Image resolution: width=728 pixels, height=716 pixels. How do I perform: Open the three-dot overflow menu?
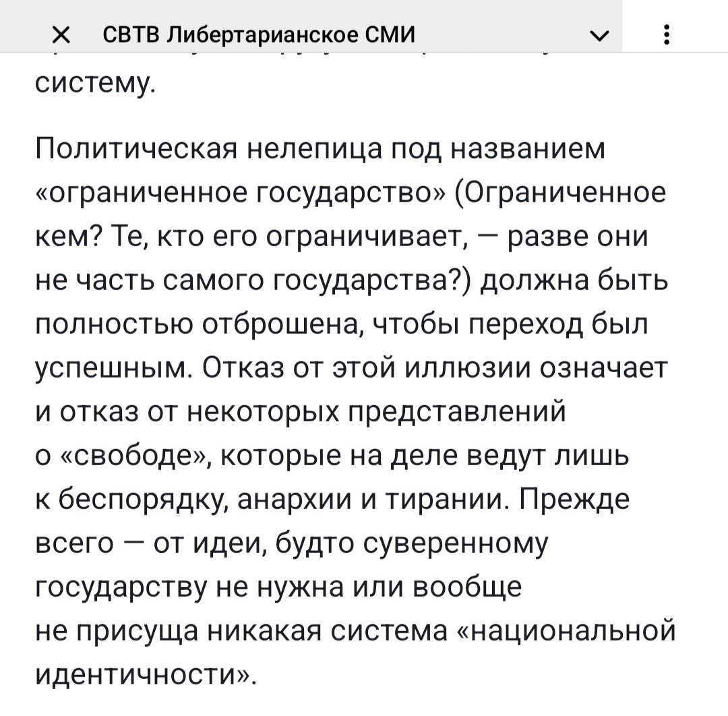pos(667,35)
